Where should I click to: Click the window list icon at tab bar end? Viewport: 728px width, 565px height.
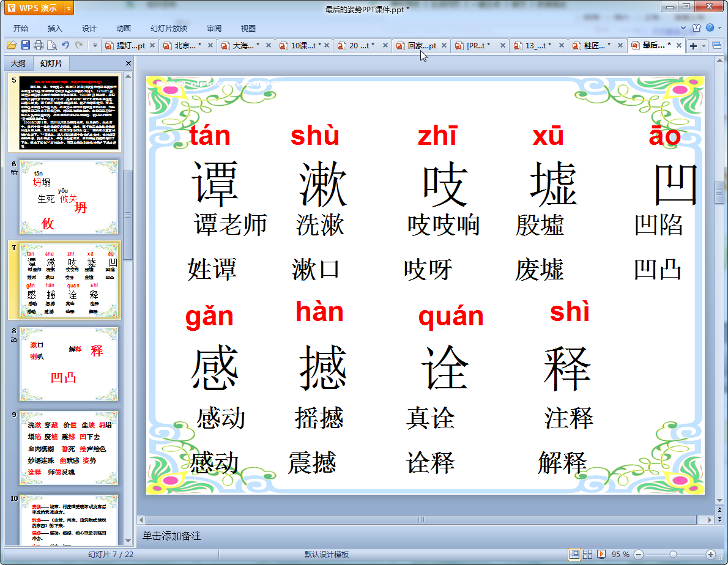(x=716, y=45)
